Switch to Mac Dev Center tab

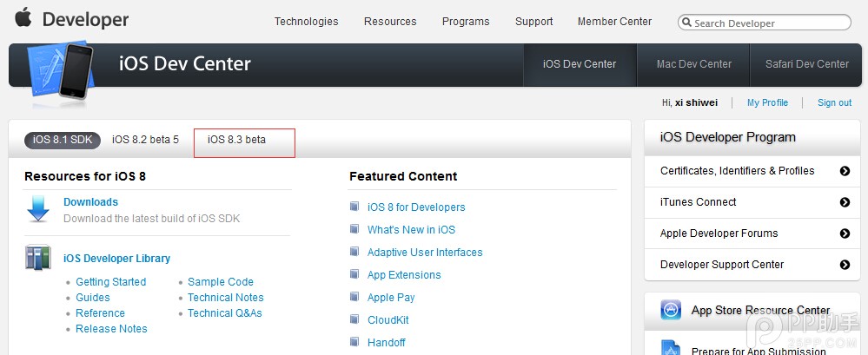point(694,64)
